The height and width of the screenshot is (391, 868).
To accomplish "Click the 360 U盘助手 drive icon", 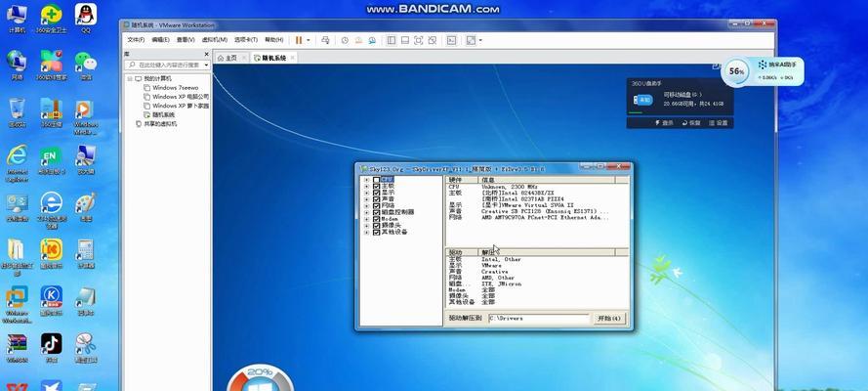I will [x=643, y=101].
